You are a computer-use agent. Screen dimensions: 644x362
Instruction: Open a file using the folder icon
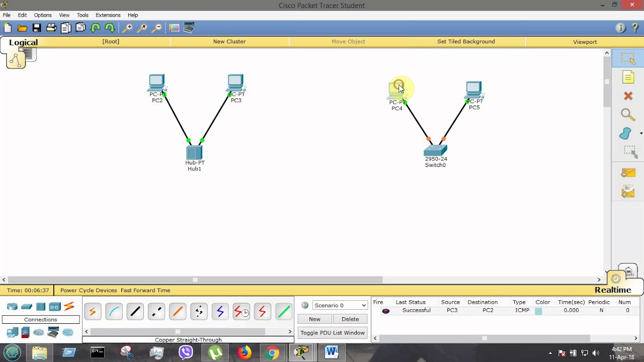pyautogui.click(x=22, y=28)
